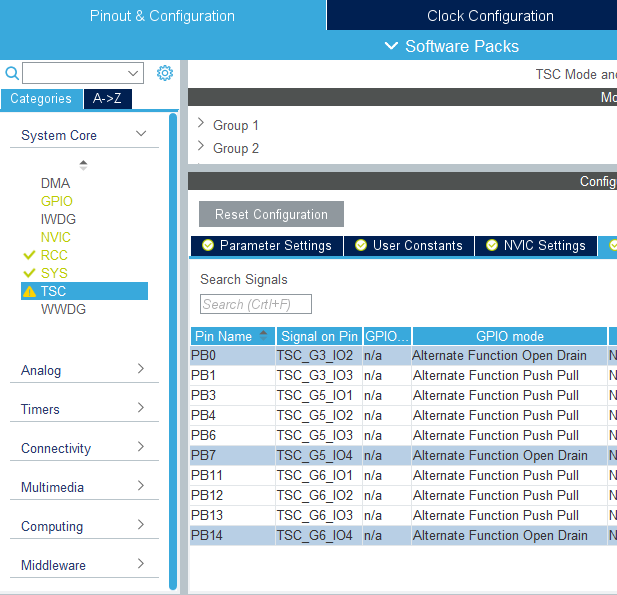Click the warning icon next to TSC
Viewport: 617px width, 595px height.
[29, 292]
